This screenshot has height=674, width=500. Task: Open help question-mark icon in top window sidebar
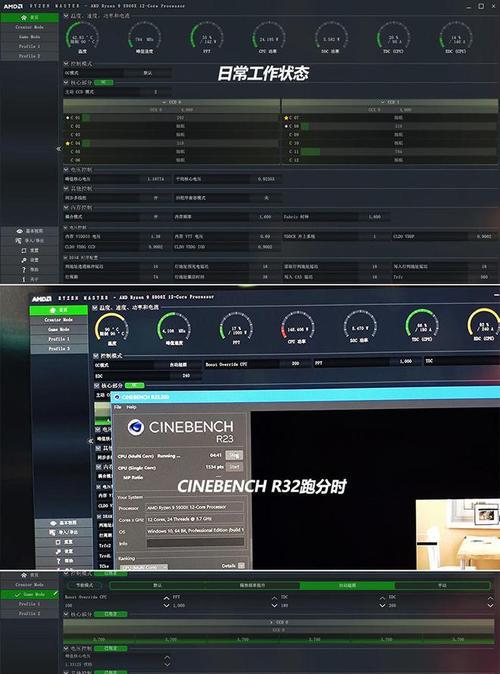click(24, 270)
